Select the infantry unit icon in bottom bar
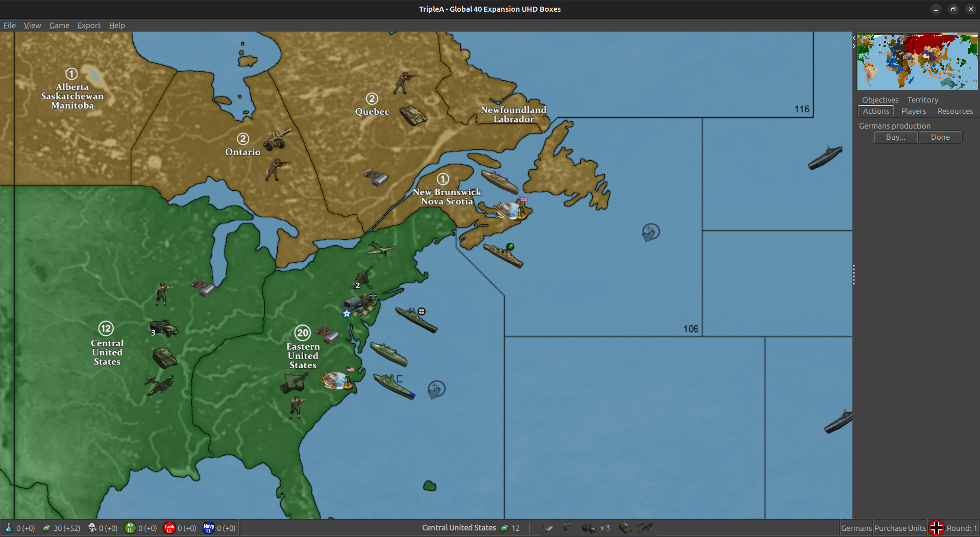Screen dimensions: 980x537 coord(568,528)
